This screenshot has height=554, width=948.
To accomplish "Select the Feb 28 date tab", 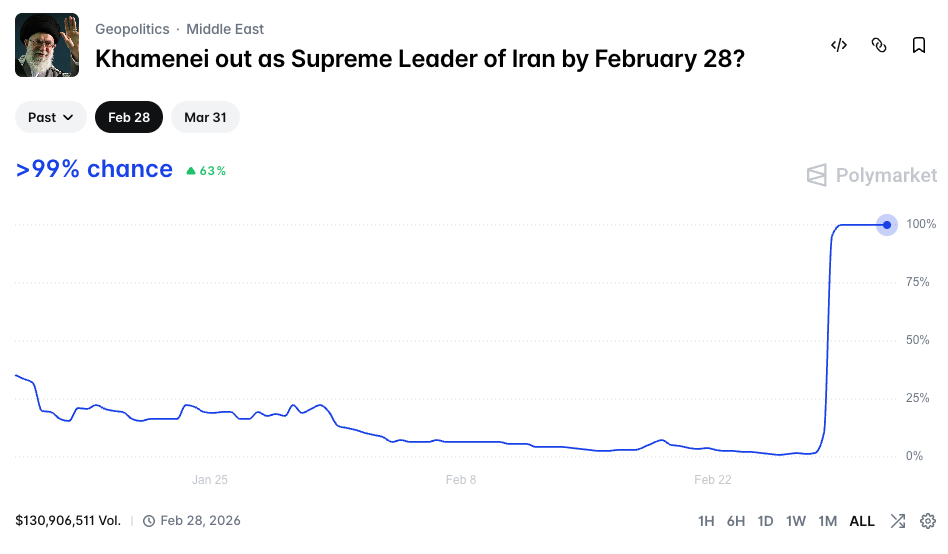I will point(129,117).
